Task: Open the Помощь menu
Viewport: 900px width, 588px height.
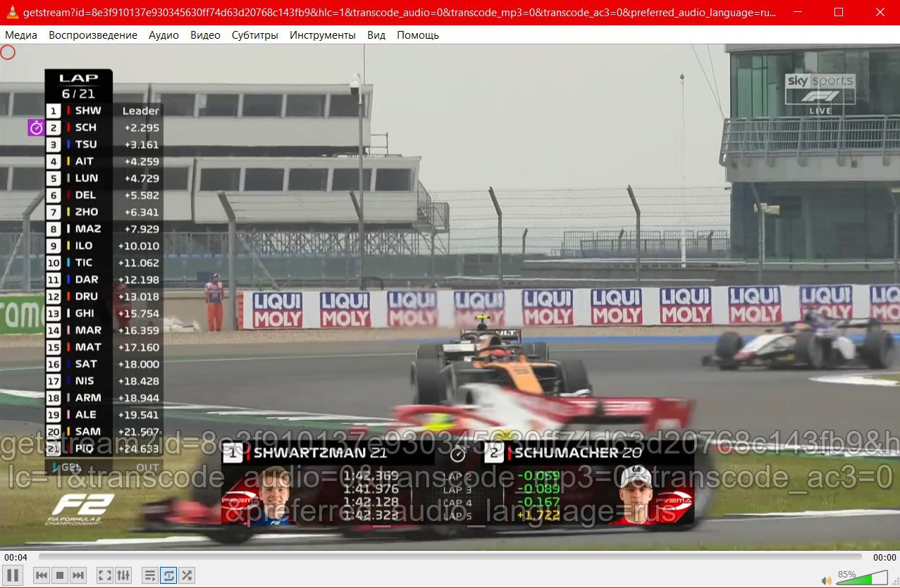Action: [x=418, y=35]
